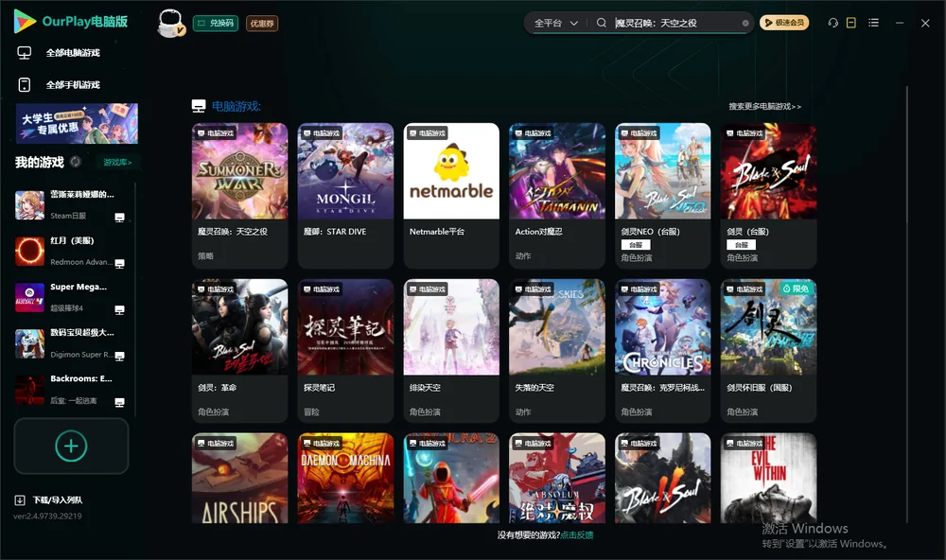Open the 游戏库> link
This screenshot has height=560, width=946.
pos(117,163)
